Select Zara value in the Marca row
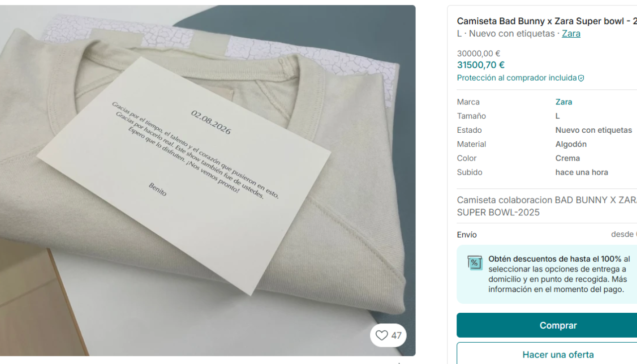The height and width of the screenshot is (364, 637). pos(563,102)
